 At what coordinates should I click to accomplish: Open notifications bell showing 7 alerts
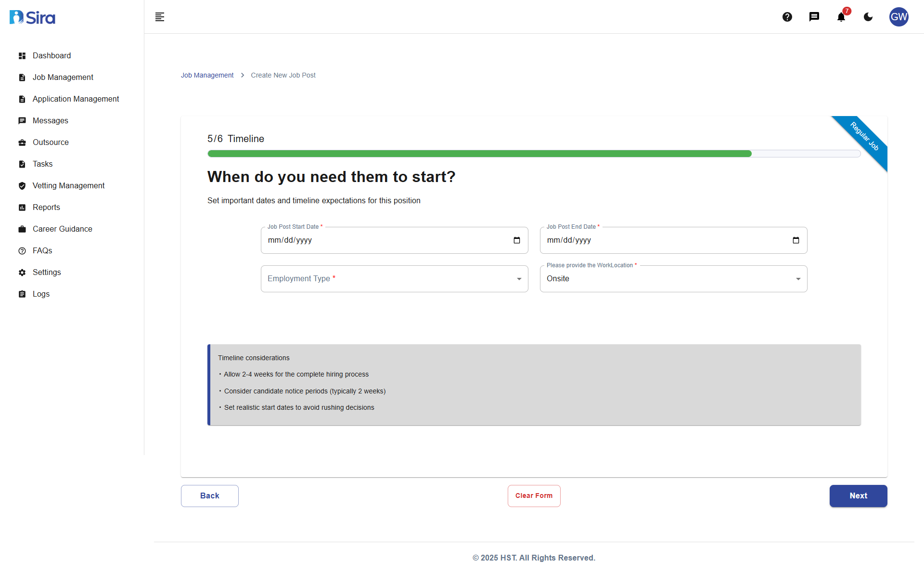841,17
